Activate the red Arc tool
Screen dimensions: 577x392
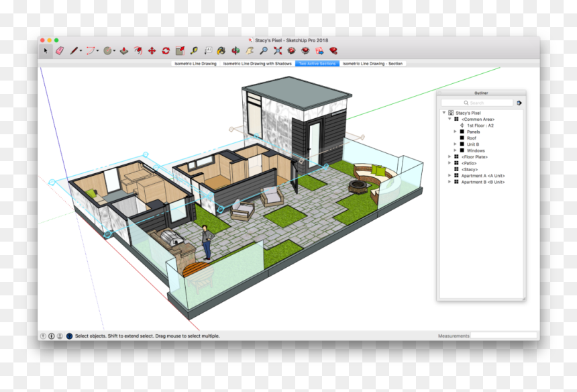click(90, 51)
